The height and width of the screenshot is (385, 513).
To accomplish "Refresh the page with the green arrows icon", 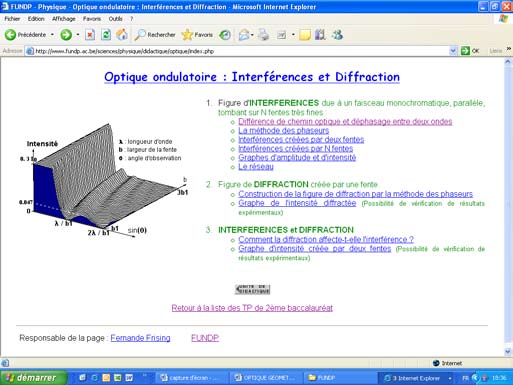I will pos(106,35).
